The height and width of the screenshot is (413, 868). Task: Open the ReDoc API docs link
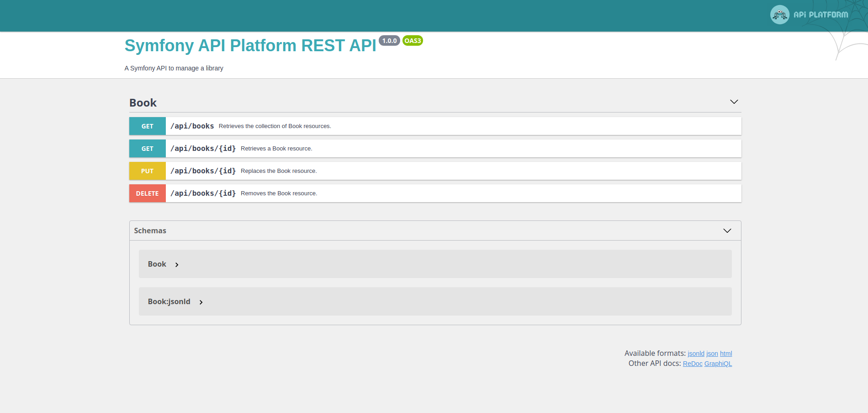693,364
